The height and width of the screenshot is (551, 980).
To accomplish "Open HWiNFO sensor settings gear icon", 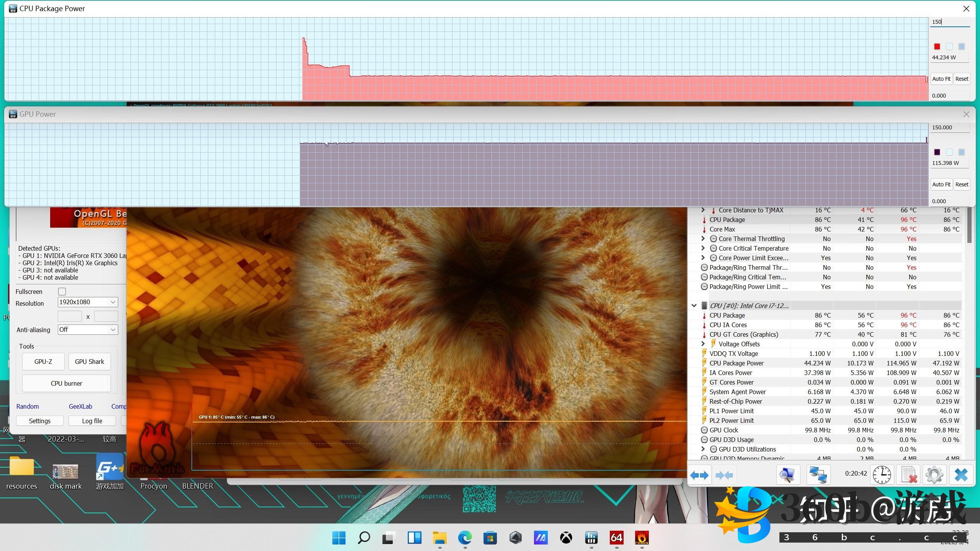I will coord(934,475).
